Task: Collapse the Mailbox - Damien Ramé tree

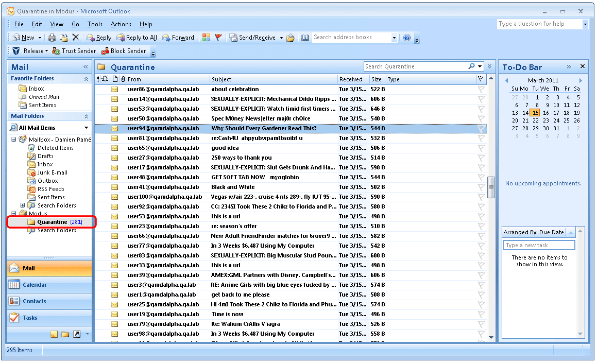Action: pos(14,140)
